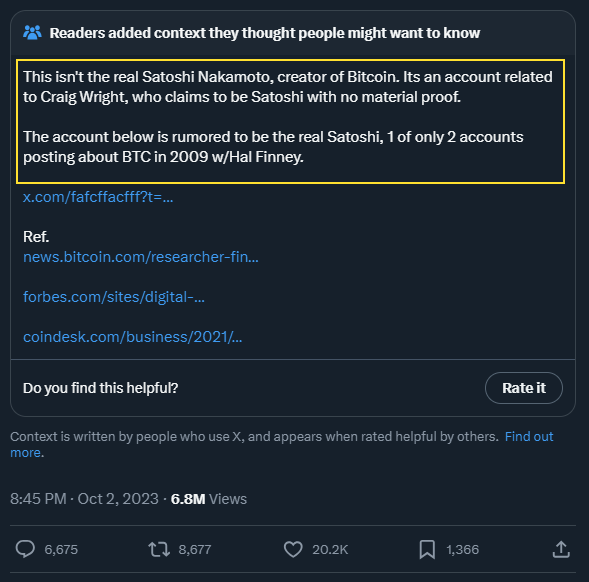
Task: Click the 20.2K likes count
Action: point(330,549)
